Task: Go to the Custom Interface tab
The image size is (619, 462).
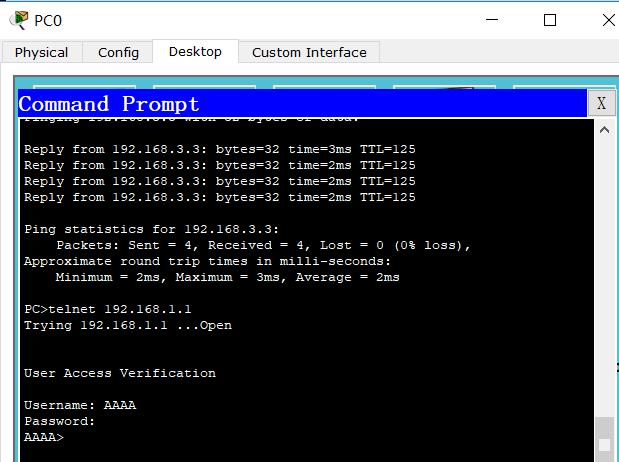Action: tap(309, 53)
